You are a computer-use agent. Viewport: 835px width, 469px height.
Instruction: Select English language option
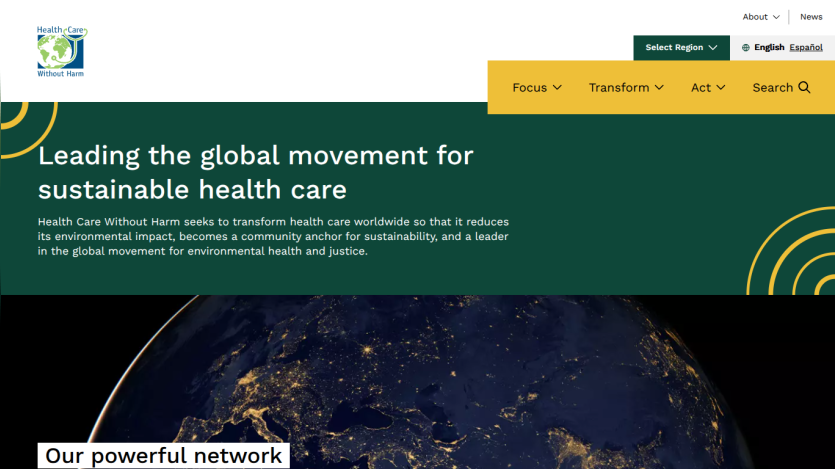[x=769, y=47]
